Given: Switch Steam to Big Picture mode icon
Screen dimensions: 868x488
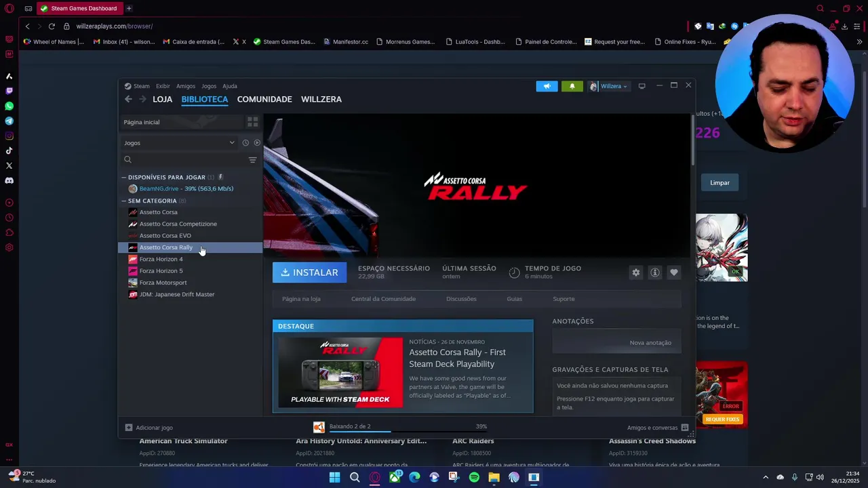Looking at the screenshot, I should pos(642,86).
